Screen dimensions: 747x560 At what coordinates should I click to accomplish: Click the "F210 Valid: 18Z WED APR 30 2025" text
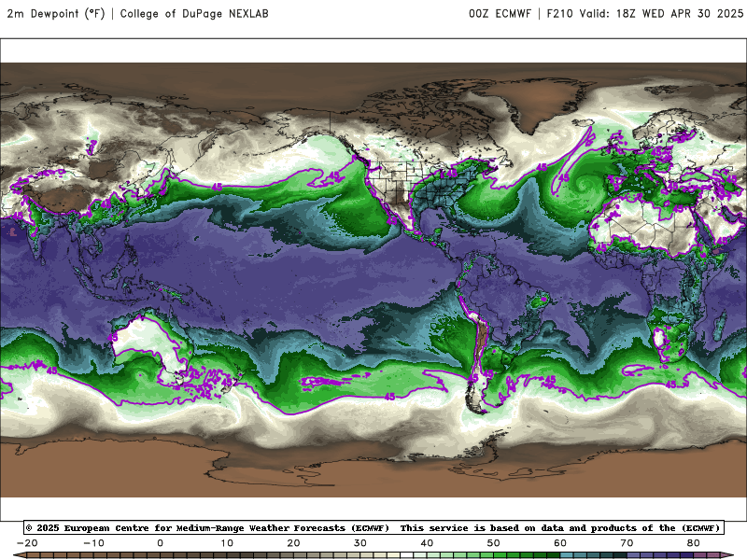(x=645, y=14)
